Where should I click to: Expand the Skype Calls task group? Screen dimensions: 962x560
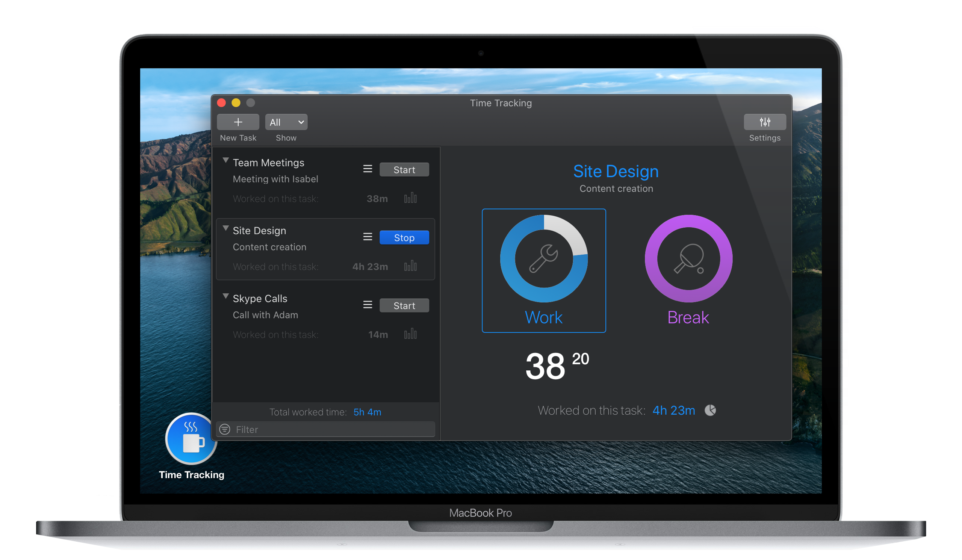point(225,298)
